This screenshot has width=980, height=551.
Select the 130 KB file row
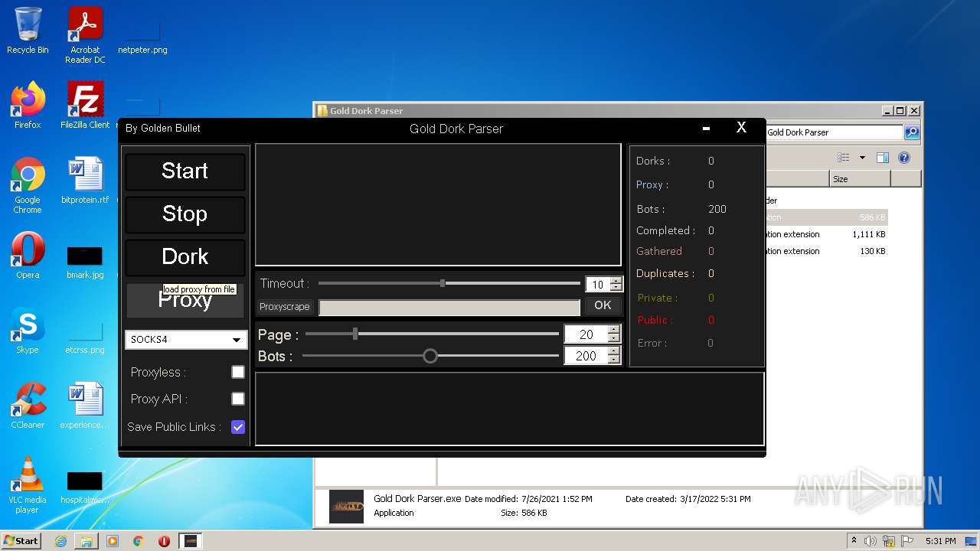[x=827, y=251]
